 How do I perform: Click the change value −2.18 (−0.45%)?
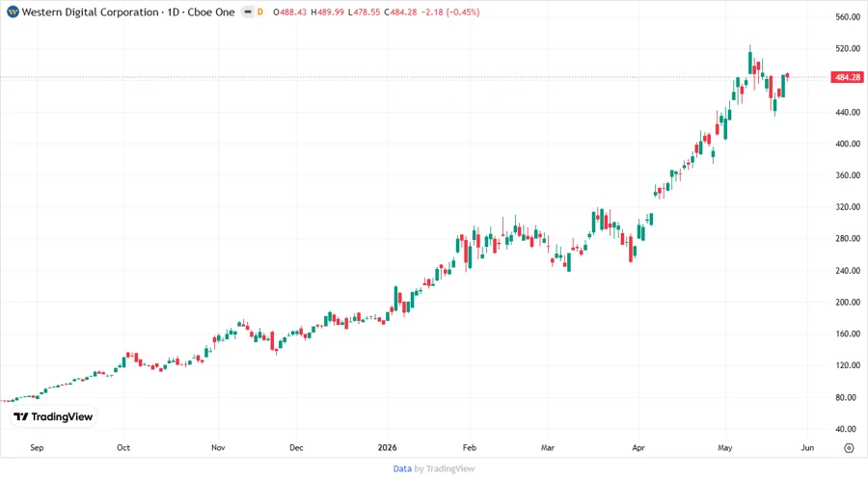point(450,12)
